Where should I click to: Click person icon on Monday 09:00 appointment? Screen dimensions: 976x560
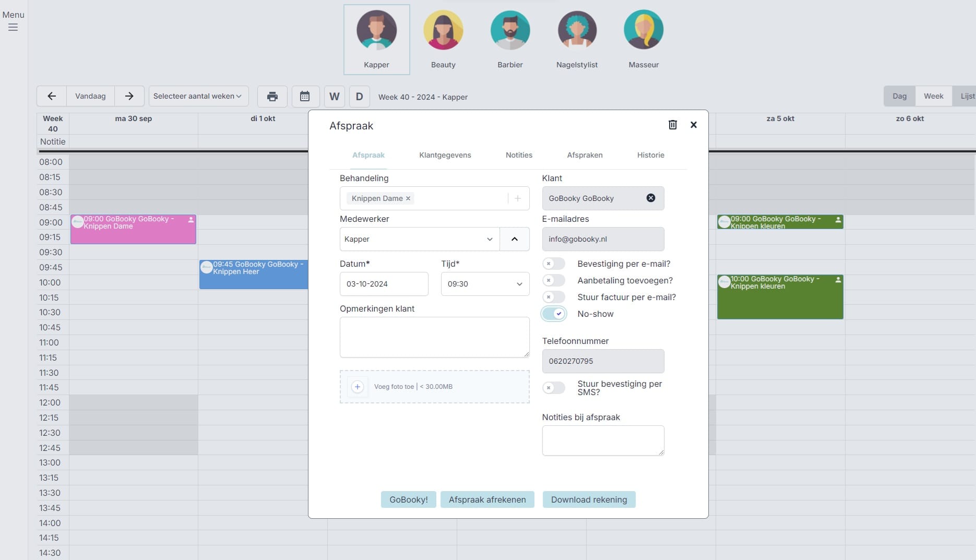coord(191,220)
